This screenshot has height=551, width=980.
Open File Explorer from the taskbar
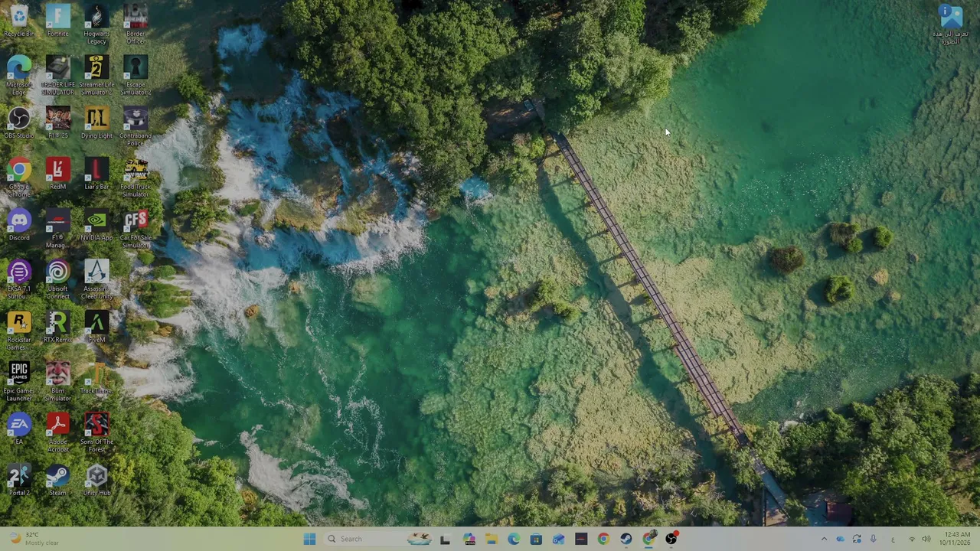[492, 539]
